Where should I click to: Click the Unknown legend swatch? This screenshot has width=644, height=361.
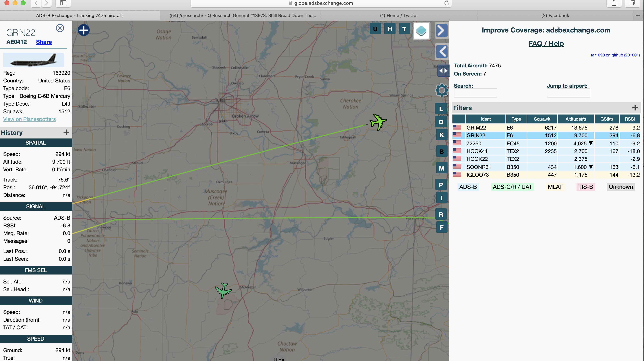point(621,187)
